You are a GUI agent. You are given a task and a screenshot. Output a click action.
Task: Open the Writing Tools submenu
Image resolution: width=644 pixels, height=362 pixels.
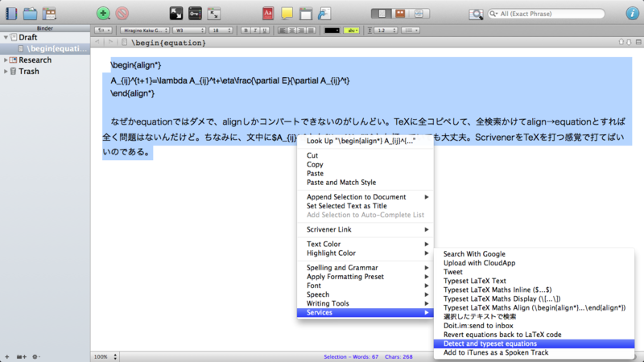click(x=365, y=303)
